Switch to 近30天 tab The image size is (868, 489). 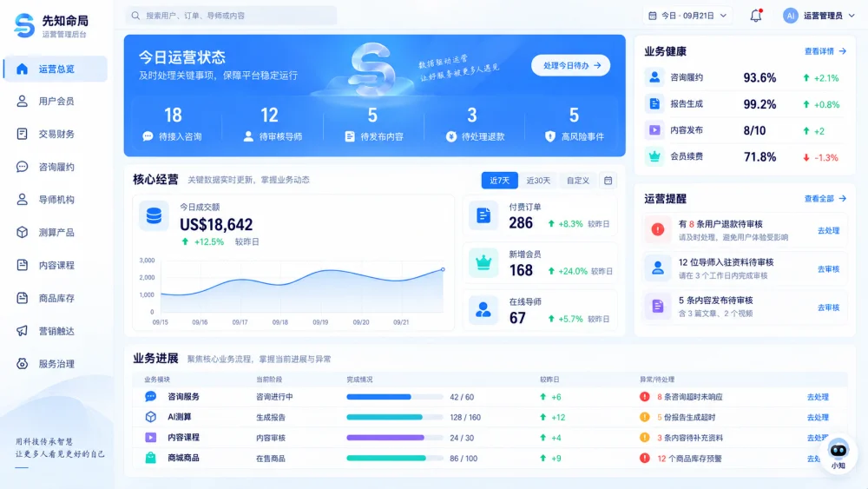tap(538, 181)
